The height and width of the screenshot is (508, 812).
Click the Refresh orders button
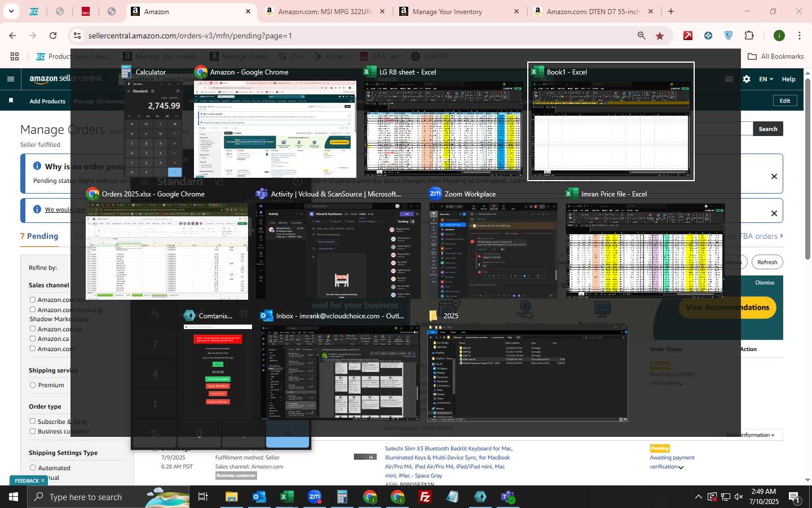pos(767,262)
